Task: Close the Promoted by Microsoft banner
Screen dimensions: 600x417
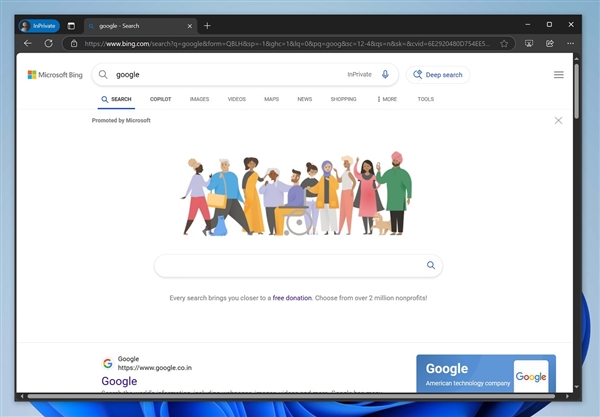Action: (558, 120)
